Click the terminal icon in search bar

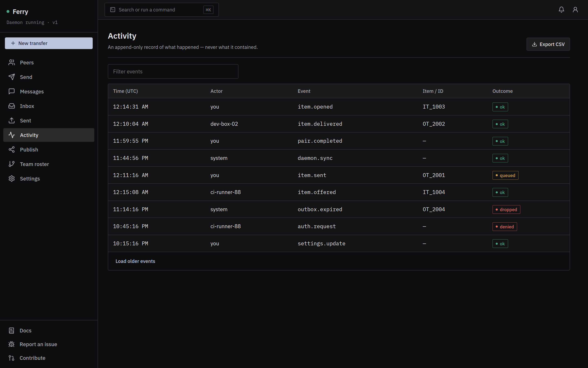click(113, 10)
